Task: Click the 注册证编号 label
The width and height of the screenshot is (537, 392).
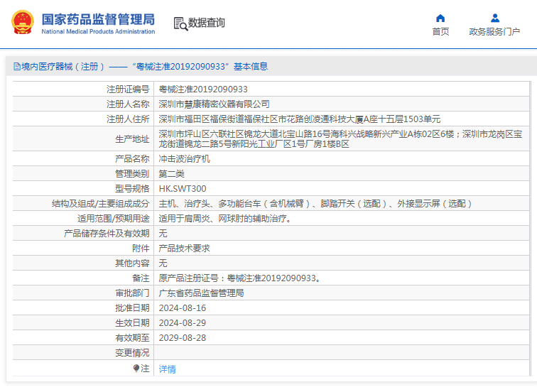Action: click(x=128, y=89)
